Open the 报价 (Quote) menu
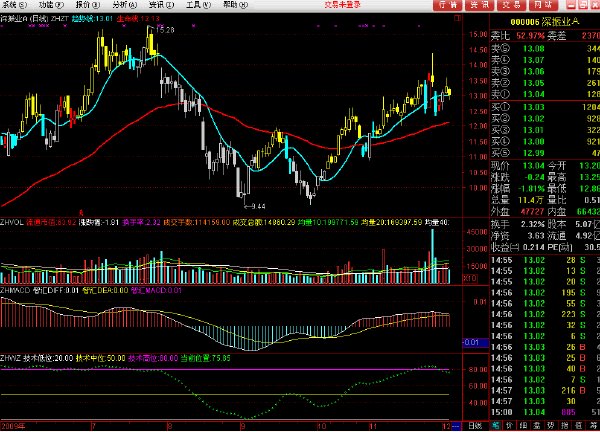The image size is (600, 432). (x=88, y=5)
